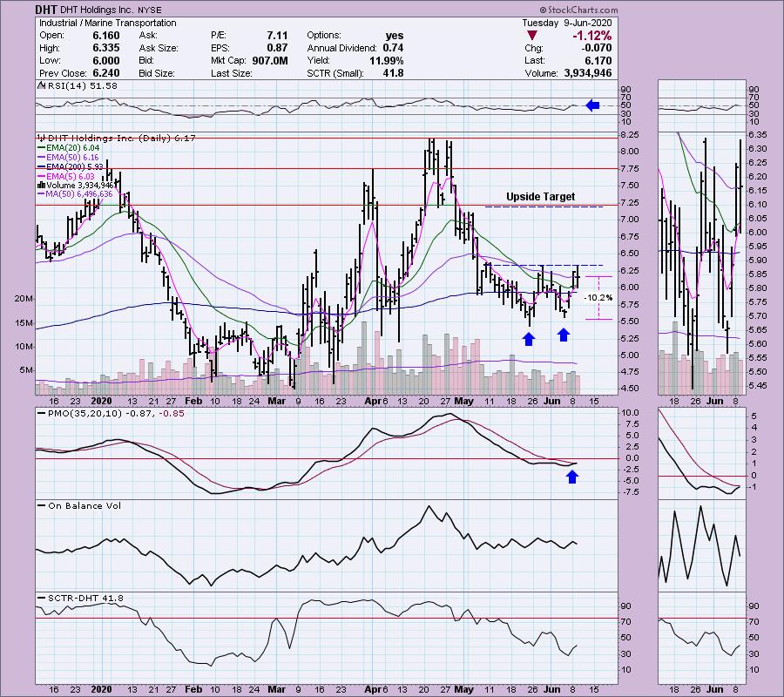
Task: Click the 'SCTR (Small):' header label
Action: point(335,73)
